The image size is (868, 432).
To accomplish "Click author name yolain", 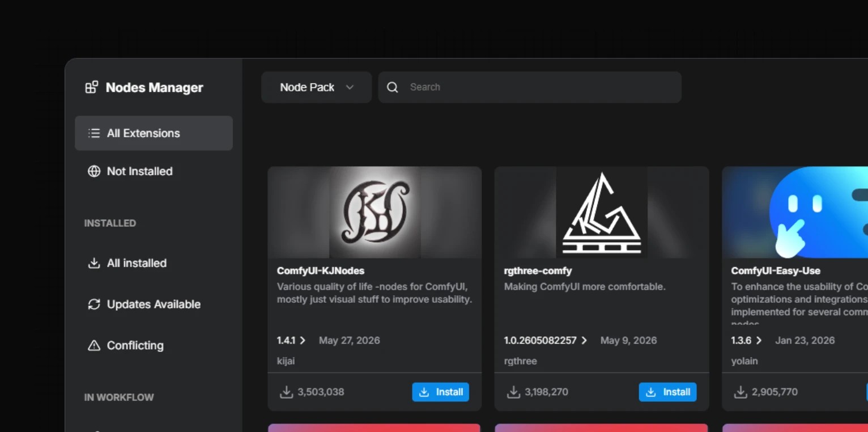I will coord(744,361).
